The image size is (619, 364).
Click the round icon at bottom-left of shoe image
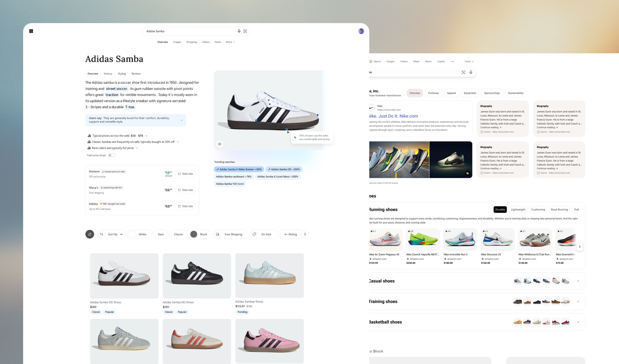click(x=219, y=144)
